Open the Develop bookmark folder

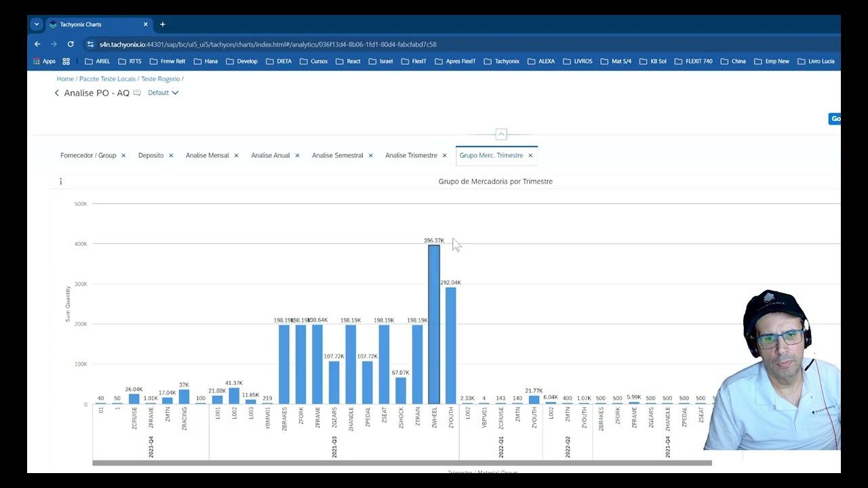241,61
